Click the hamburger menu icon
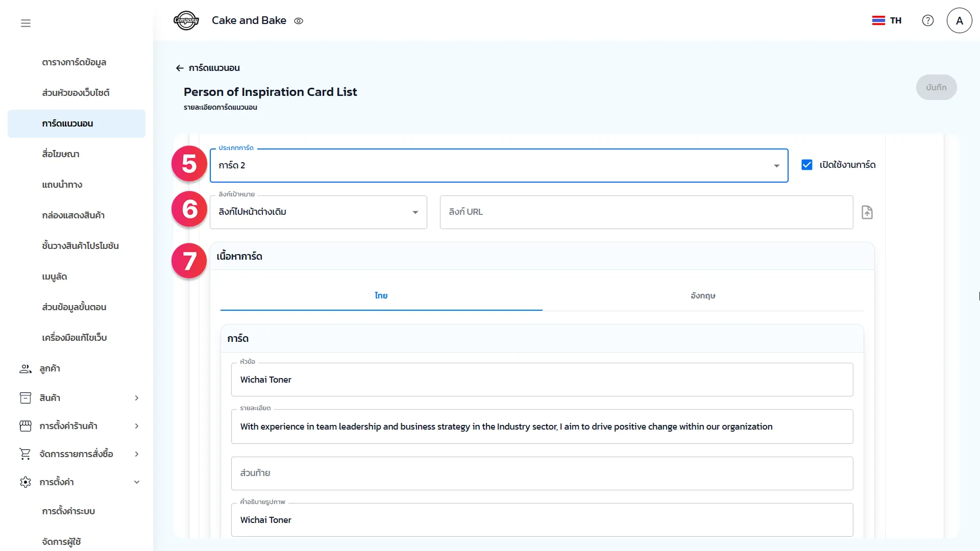The height and width of the screenshot is (551, 980). (x=26, y=23)
